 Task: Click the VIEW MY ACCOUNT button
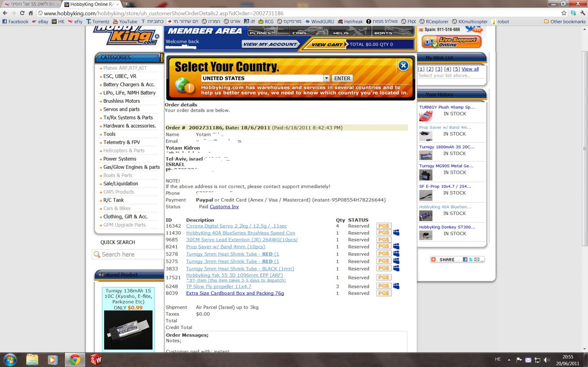point(270,44)
